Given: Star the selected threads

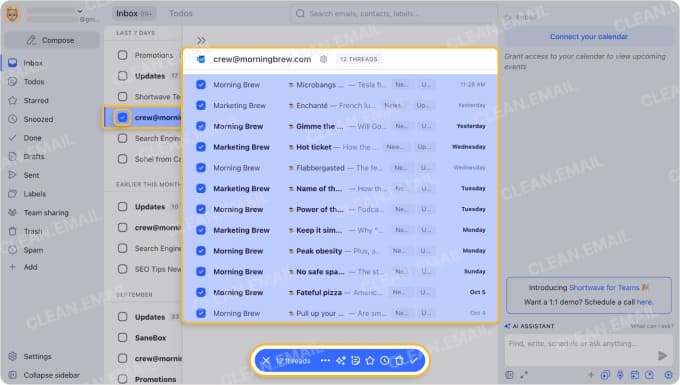Looking at the screenshot, I should [x=370, y=361].
